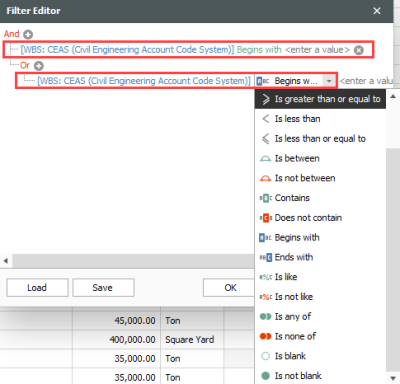
Task: Select the Is none of icon
Action: [x=265, y=336]
